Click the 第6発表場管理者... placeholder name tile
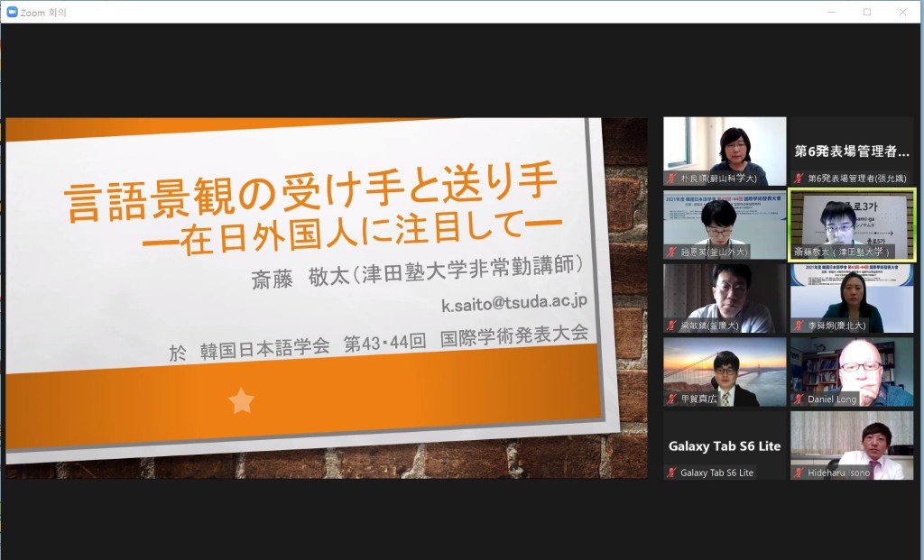The width and height of the screenshot is (924, 560). 852,151
